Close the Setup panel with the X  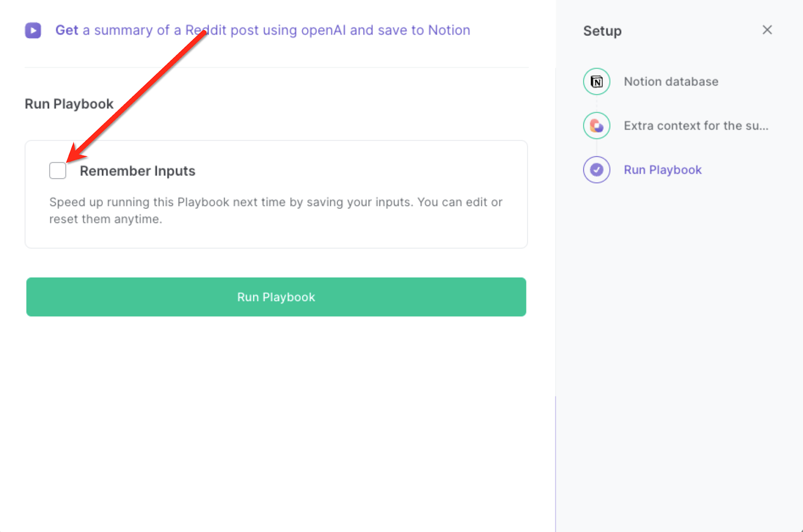pos(767,30)
